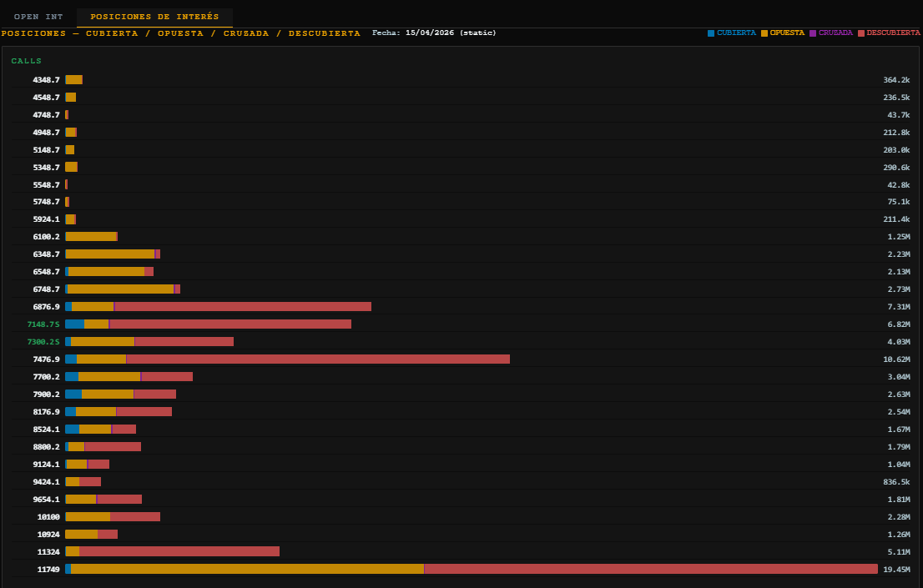
Task: Click the red bar segment in row 11749
Action: 651,569
